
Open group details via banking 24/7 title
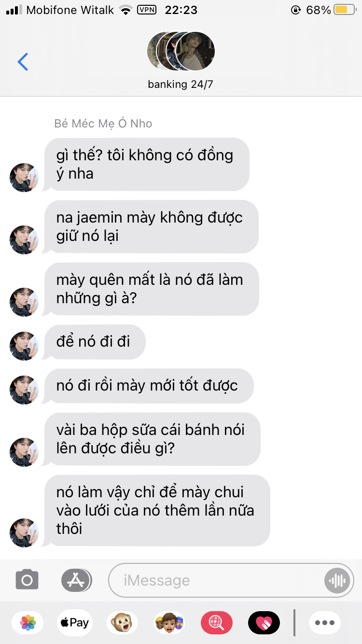(x=181, y=84)
